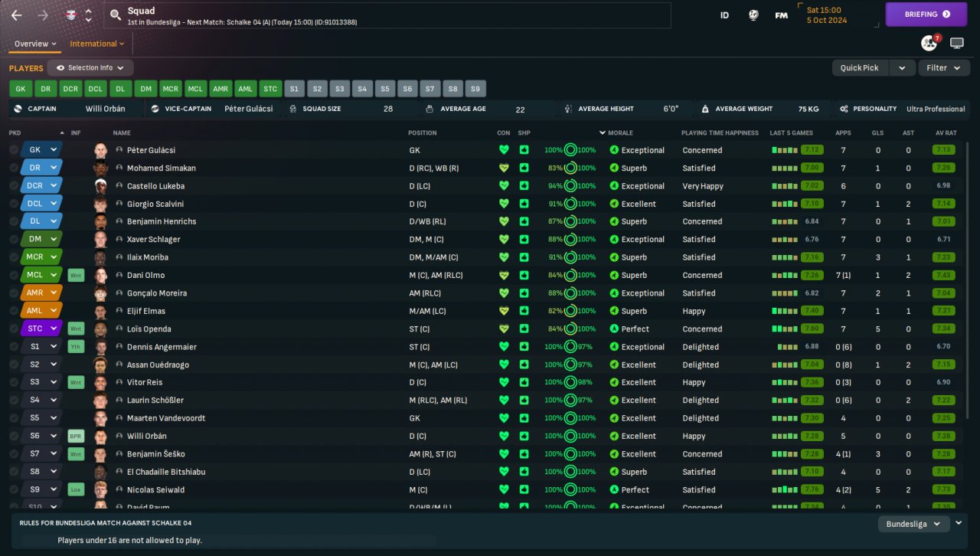Select the MCR position chip
This screenshot has width=980, height=556.
171,89
